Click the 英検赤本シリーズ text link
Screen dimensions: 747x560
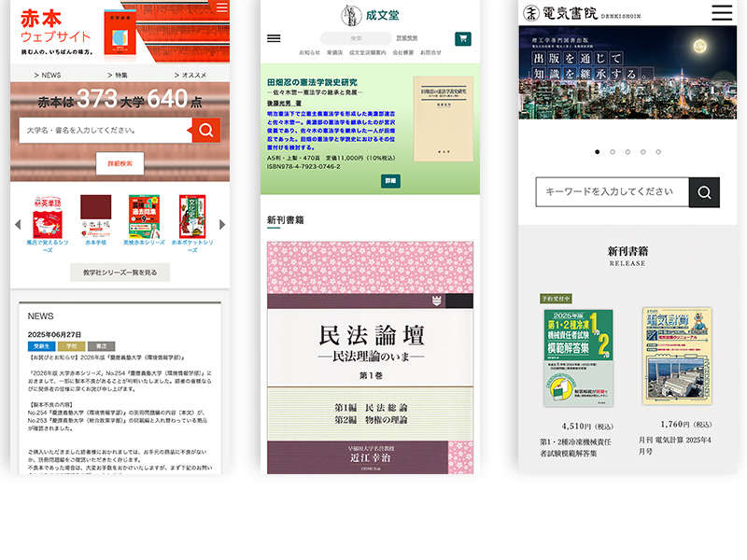[145, 243]
